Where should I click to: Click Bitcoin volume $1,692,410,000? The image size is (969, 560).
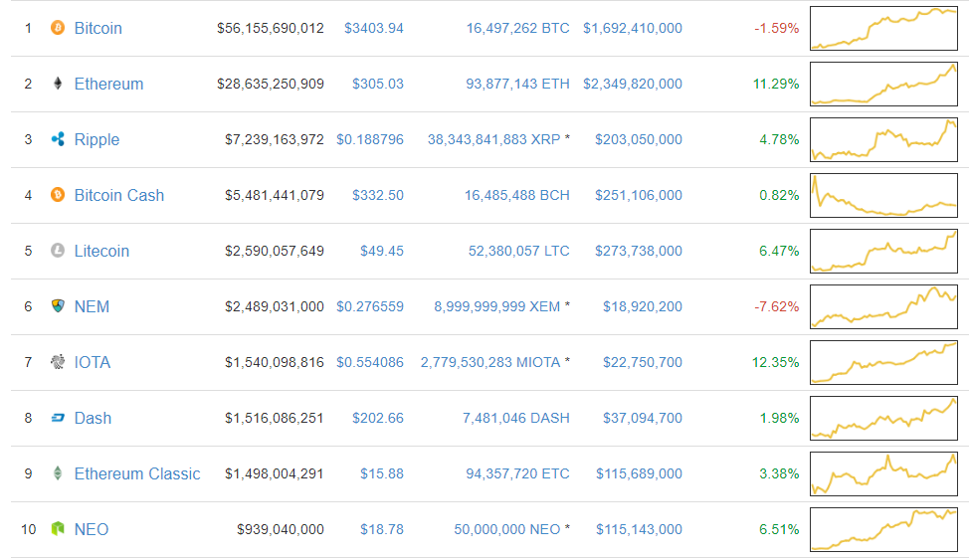tap(633, 29)
